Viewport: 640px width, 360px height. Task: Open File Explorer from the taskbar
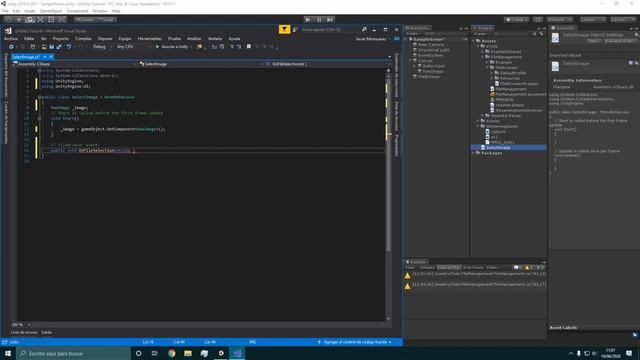[188, 353]
